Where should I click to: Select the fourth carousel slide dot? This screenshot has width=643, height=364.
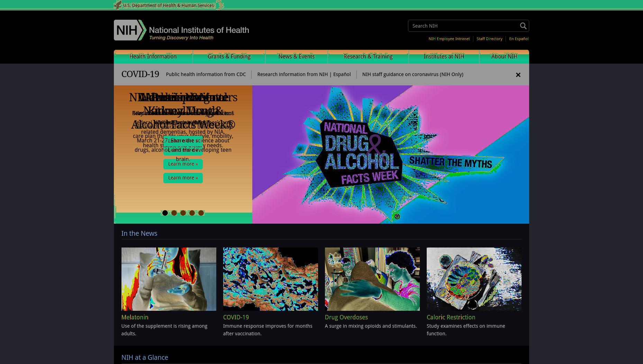coord(192,213)
